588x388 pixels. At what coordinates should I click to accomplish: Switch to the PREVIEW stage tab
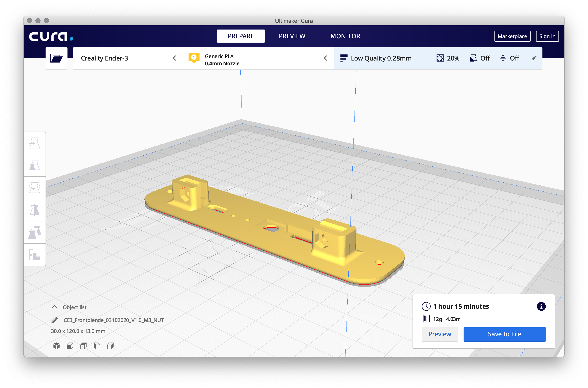292,36
